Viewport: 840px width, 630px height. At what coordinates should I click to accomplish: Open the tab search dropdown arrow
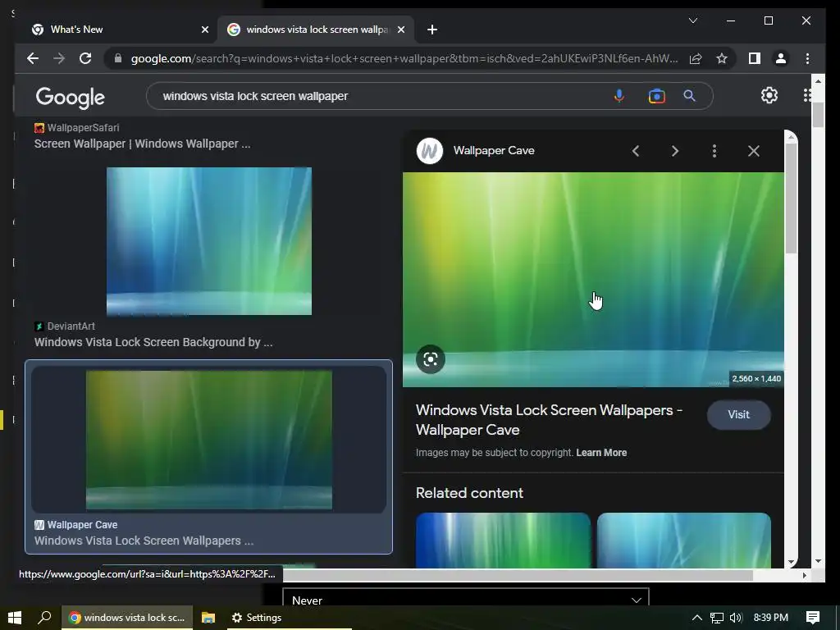tap(692, 21)
